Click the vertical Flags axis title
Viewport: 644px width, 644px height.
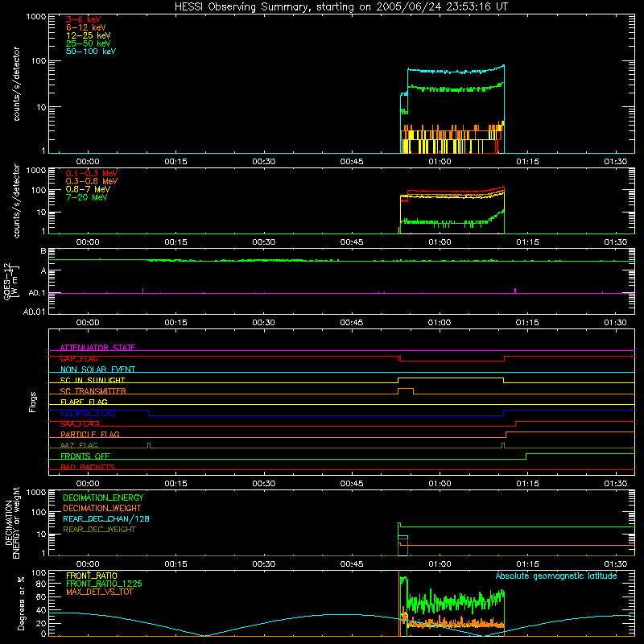tap(32, 402)
